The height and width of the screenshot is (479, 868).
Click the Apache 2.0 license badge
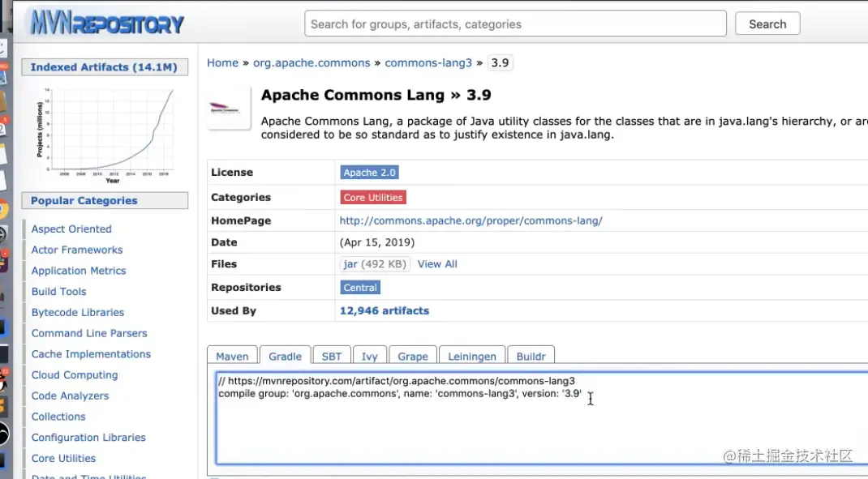pos(370,173)
